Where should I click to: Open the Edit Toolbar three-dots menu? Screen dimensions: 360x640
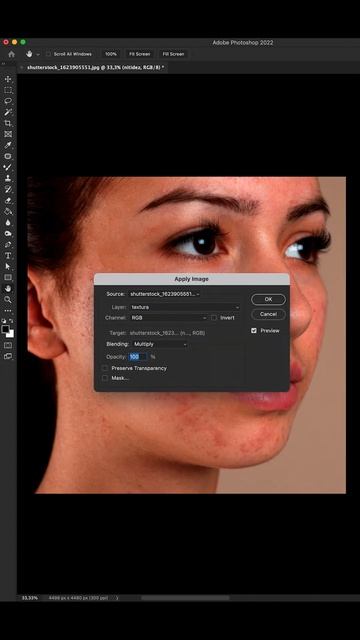pyautogui.click(x=8, y=311)
